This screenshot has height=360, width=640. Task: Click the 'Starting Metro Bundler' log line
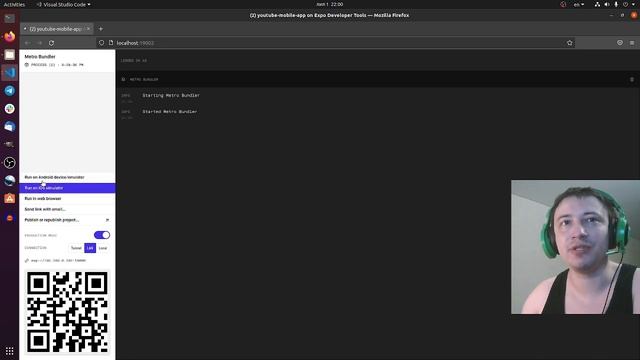point(171,96)
